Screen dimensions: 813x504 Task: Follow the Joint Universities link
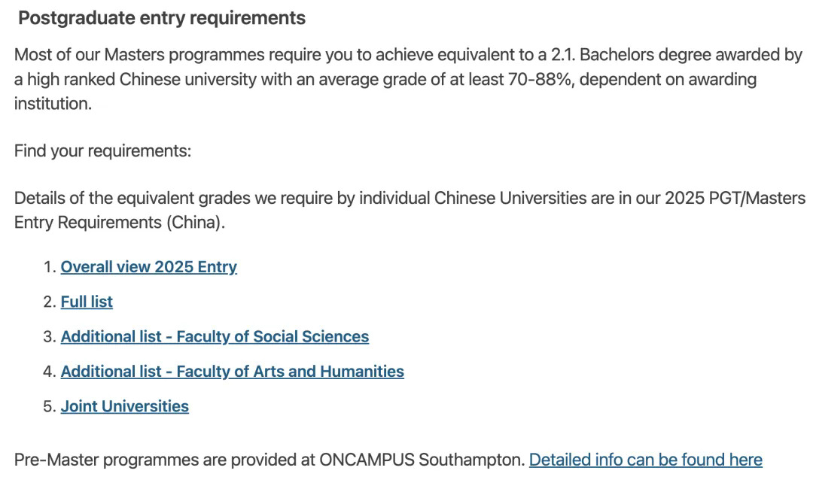[x=124, y=406]
